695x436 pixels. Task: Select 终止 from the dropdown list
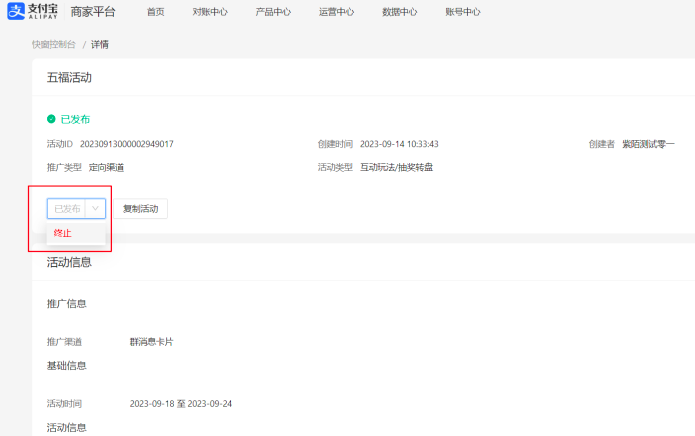tap(63, 233)
